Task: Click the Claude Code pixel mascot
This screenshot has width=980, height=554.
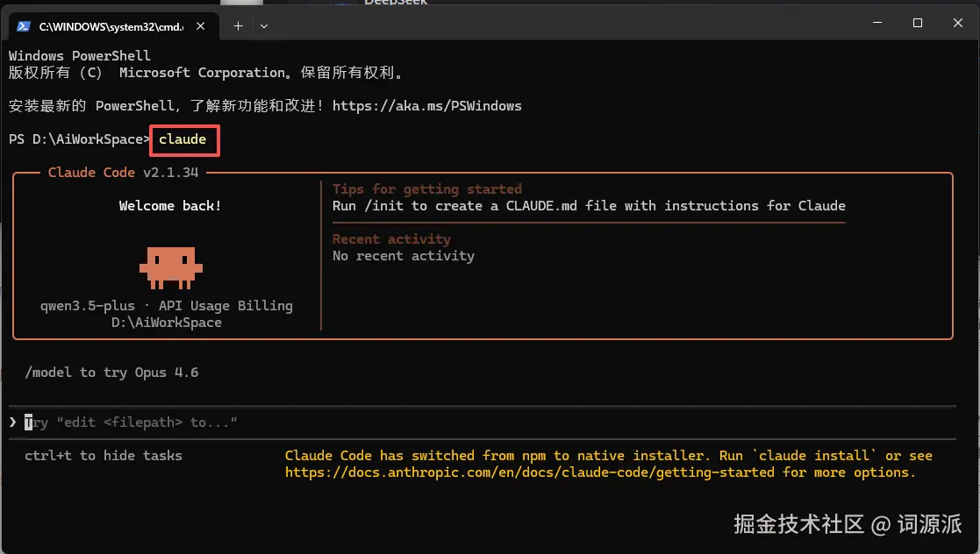Action: pyautogui.click(x=170, y=268)
